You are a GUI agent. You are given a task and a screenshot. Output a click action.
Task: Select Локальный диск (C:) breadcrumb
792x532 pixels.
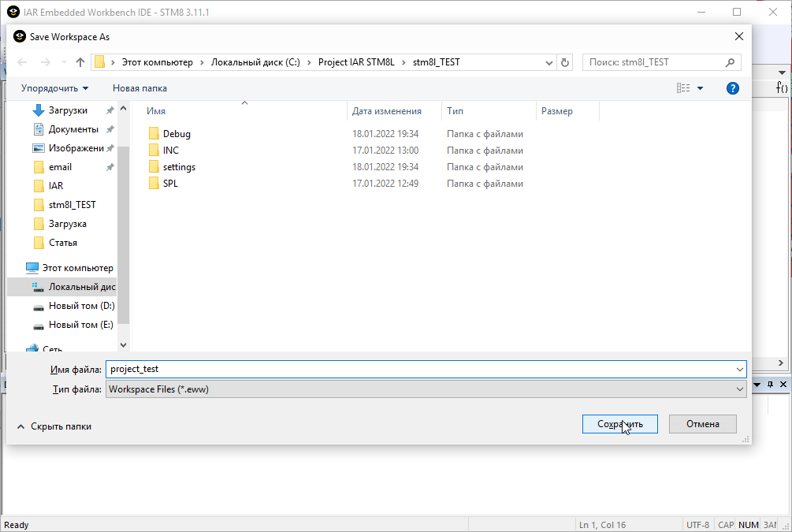click(x=255, y=62)
